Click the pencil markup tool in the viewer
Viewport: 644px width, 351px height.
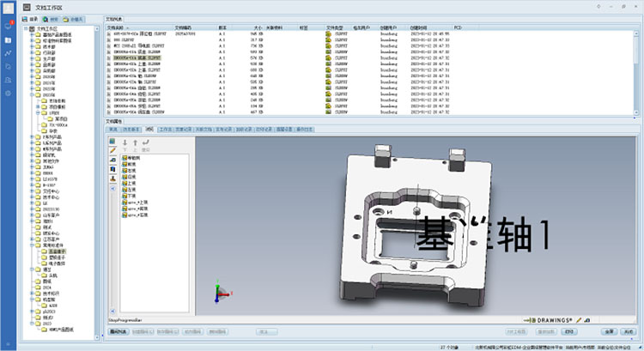pos(112,150)
